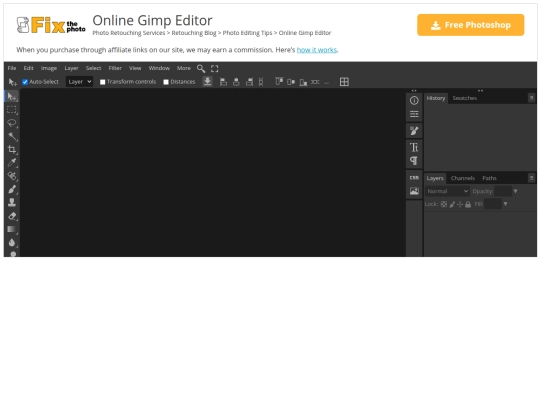Screen dimensions: 540x405
Task: Open the File menu
Action: pos(12,68)
